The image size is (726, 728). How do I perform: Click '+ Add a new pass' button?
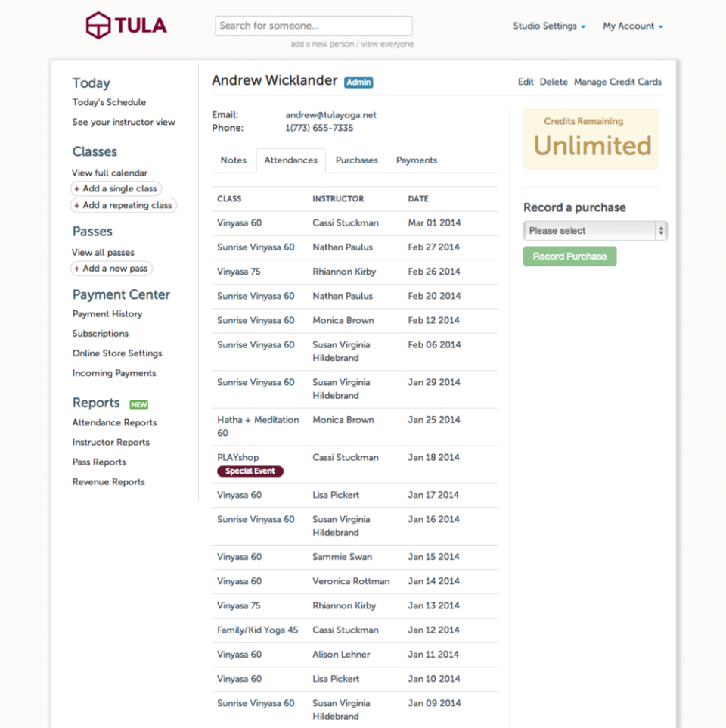111,269
